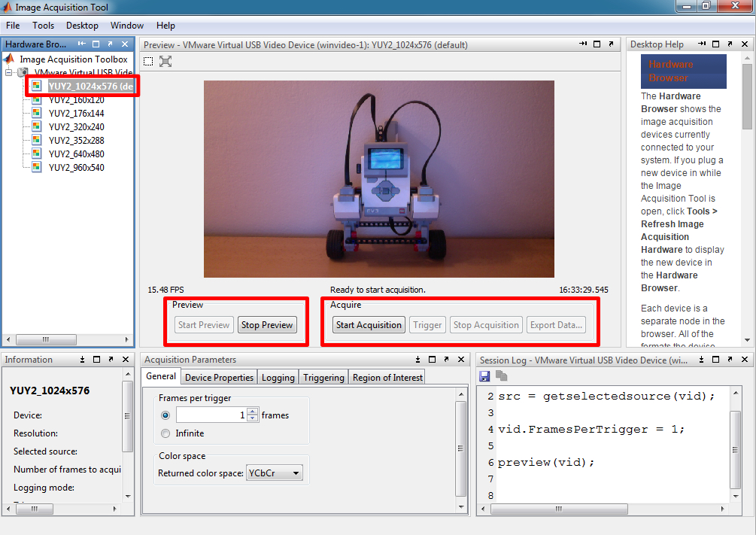This screenshot has width=756, height=535.
Task: Decrease frames per trigger with down arrow
Action: pyautogui.click(x=253, y=418)
